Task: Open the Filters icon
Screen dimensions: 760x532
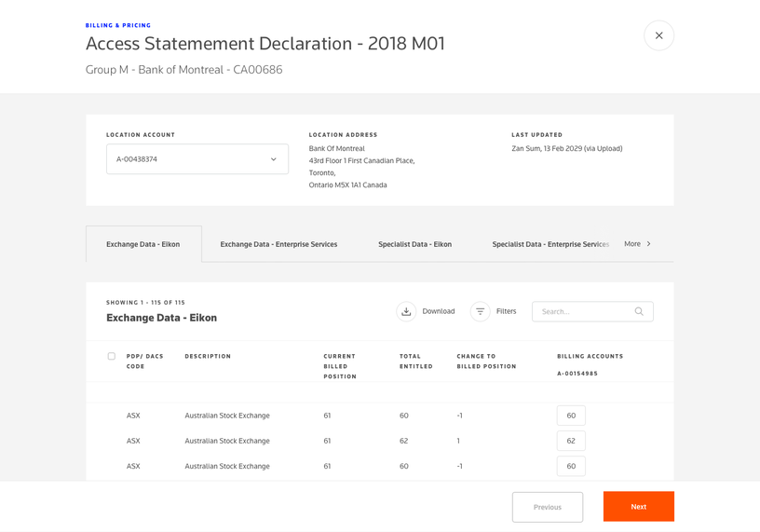Action: click(480, 311)
